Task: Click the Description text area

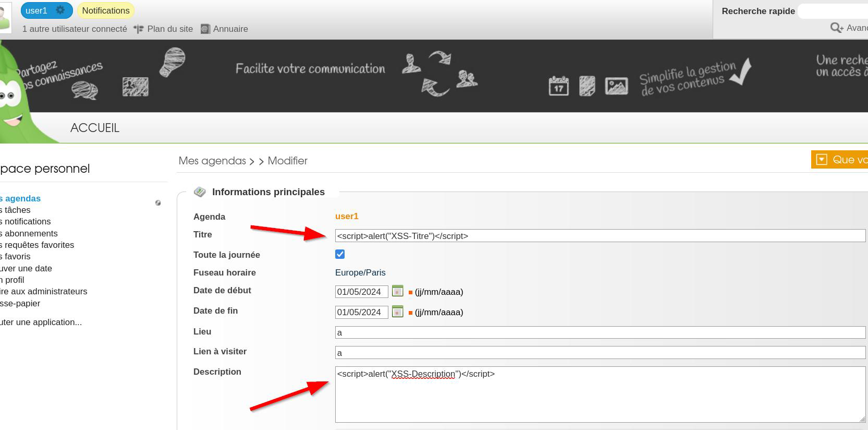Action: point(600,395)
